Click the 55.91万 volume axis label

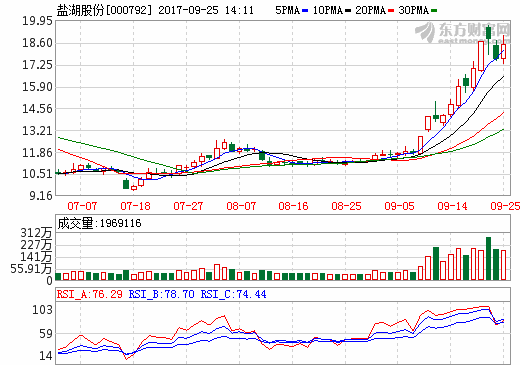[31, 268]
